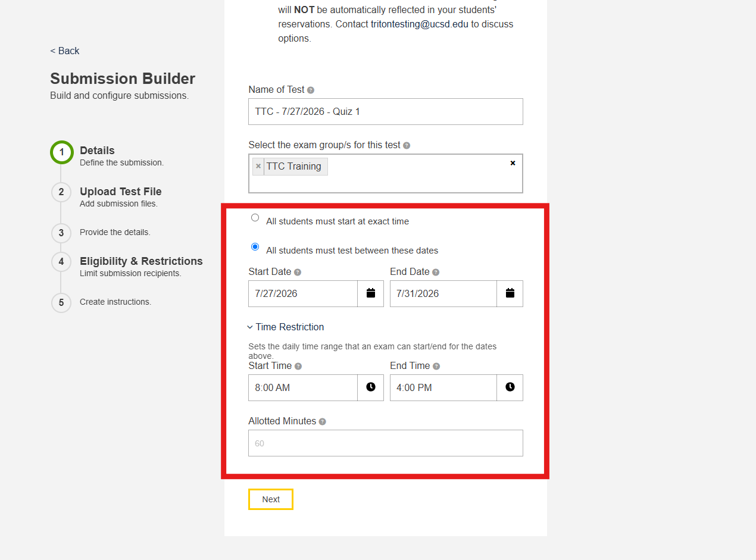
Task: Click the Next button
Action: point(271,499)
